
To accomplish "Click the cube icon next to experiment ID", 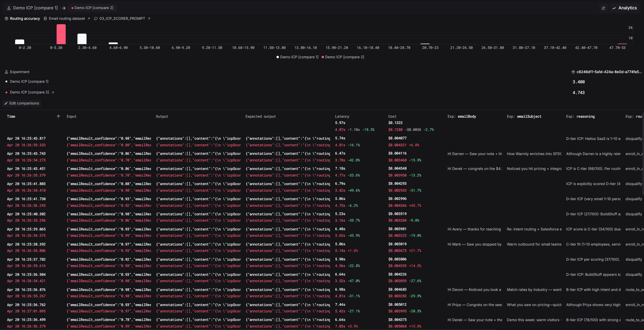I will (573, 72).
